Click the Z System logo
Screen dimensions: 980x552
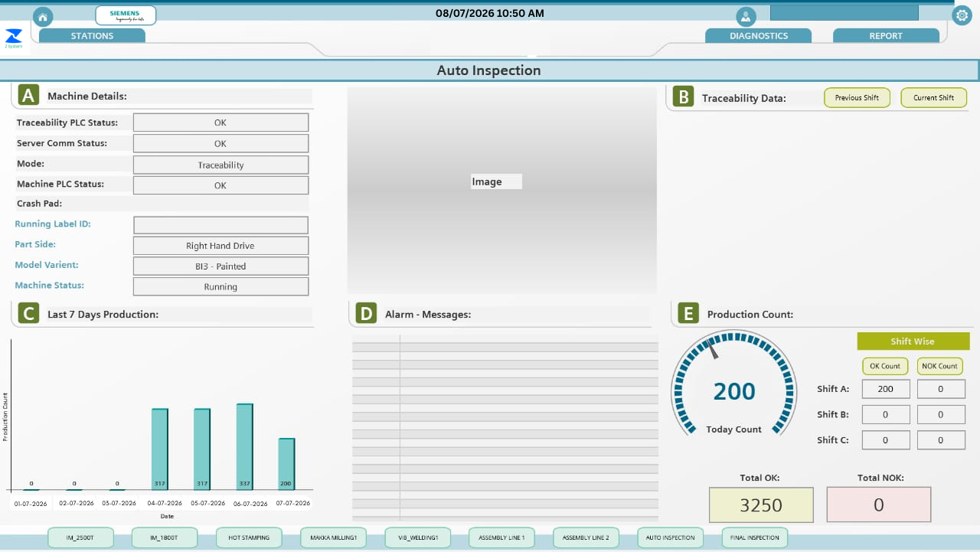(x=14, y=38)
